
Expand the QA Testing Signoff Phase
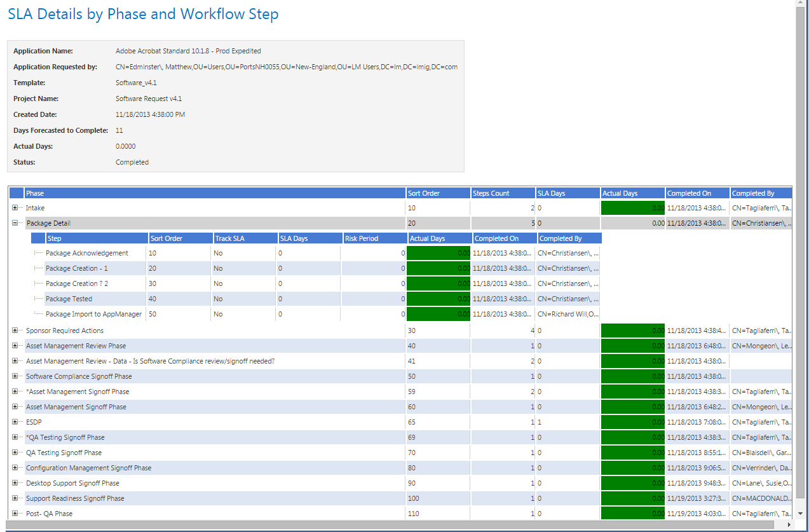tap(15, 452)
